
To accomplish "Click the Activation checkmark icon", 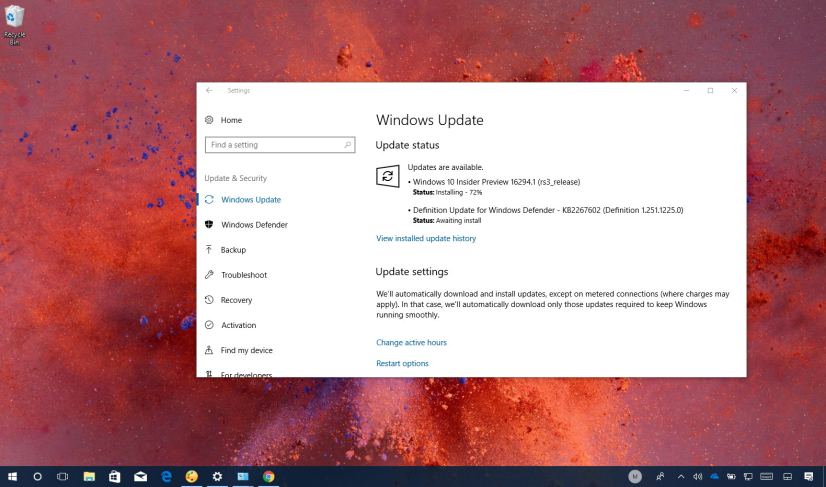I will (209, 325).
